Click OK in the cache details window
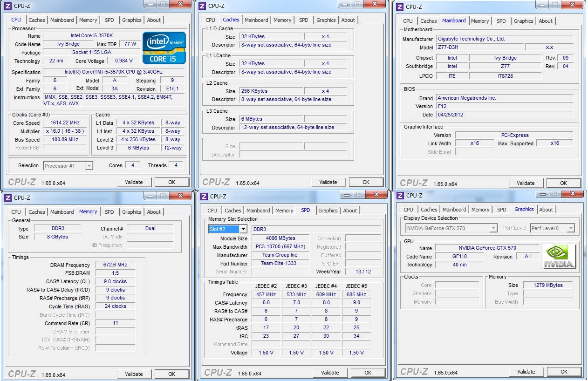This screenshot has width=588, height=381. tap(366, 182)
